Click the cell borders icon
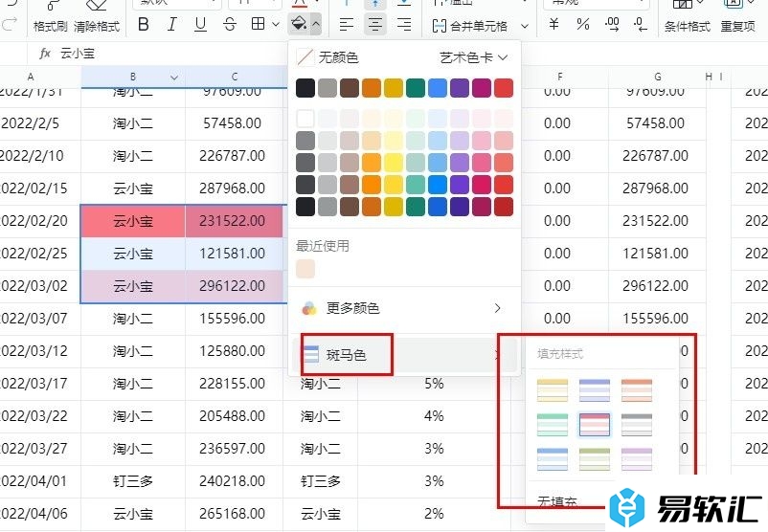 259,24
